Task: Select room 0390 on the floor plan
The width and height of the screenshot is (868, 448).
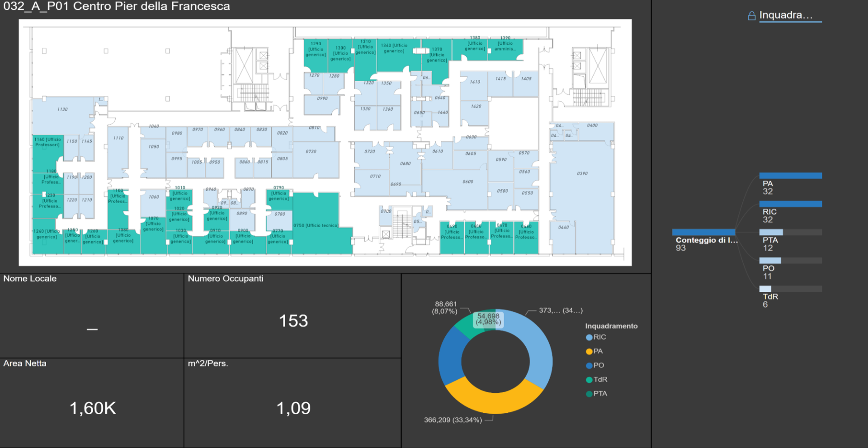Action: click(x=582, y=190)
